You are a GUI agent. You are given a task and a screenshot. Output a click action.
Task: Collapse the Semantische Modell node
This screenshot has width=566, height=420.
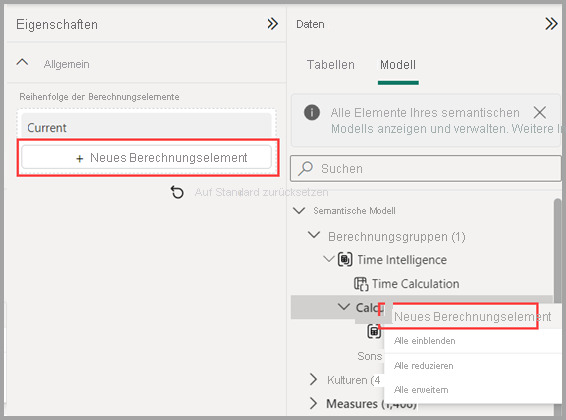[x=299, y=210]
